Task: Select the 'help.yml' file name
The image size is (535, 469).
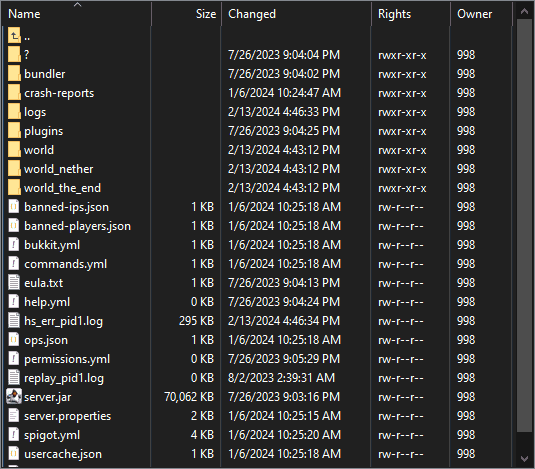Action: [47, 302]
